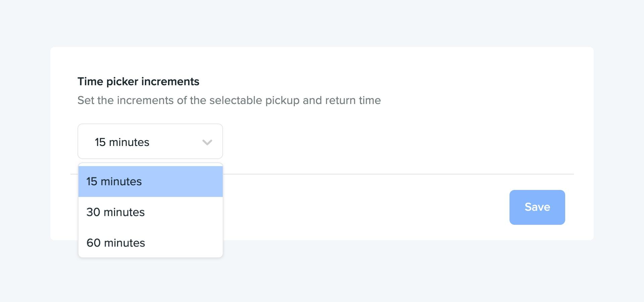This screenshot has height=302, width=644.
Task: Close the dropdown using its down arrow
Action: 207,142
